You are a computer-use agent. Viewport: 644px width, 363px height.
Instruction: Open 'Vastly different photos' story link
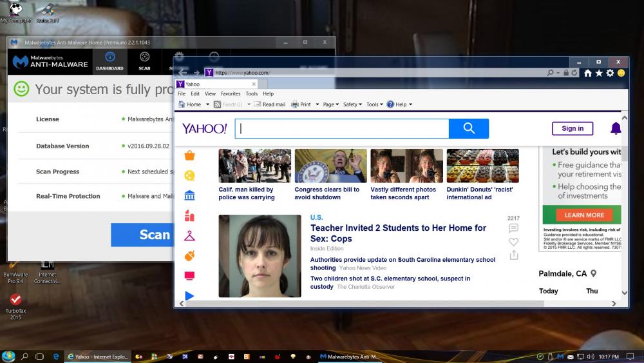point(403,193)
